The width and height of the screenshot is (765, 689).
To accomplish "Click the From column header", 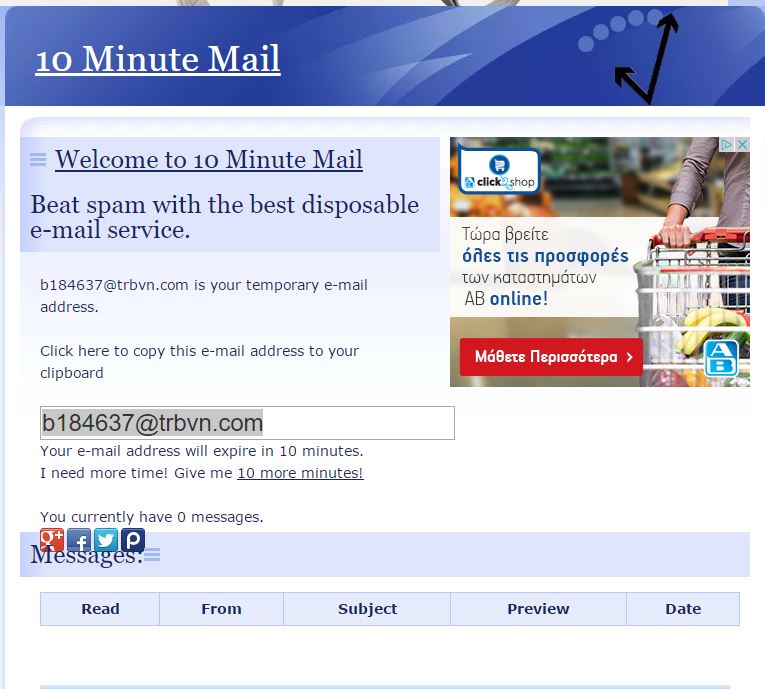I will pos(221,608).
